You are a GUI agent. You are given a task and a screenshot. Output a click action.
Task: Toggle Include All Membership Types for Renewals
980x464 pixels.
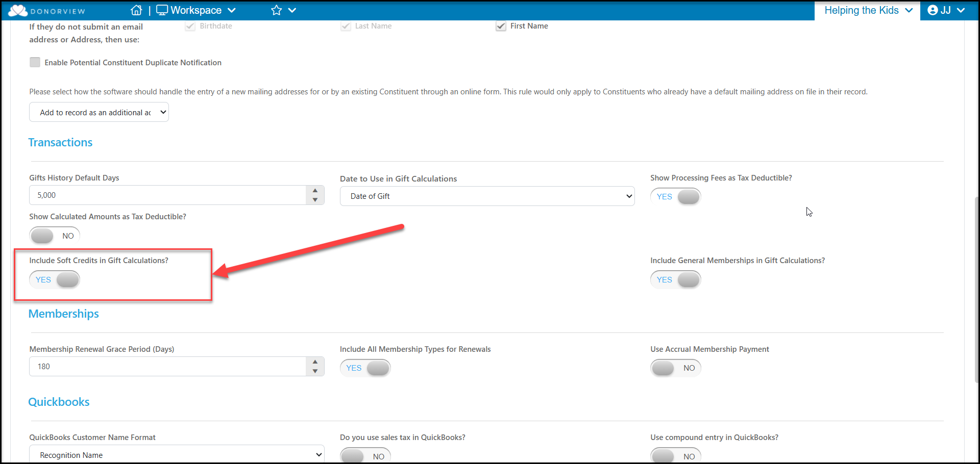[365, 368]
